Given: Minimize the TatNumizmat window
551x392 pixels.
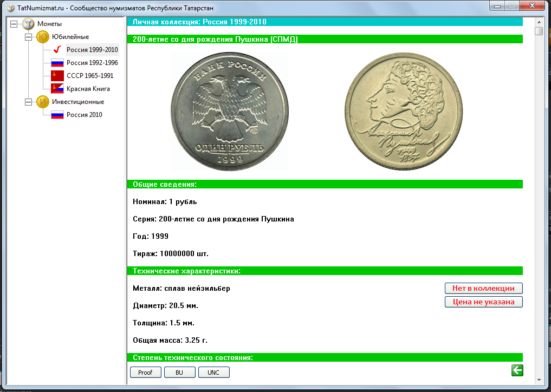Looking at the screenshot, I should pos(497,6).
